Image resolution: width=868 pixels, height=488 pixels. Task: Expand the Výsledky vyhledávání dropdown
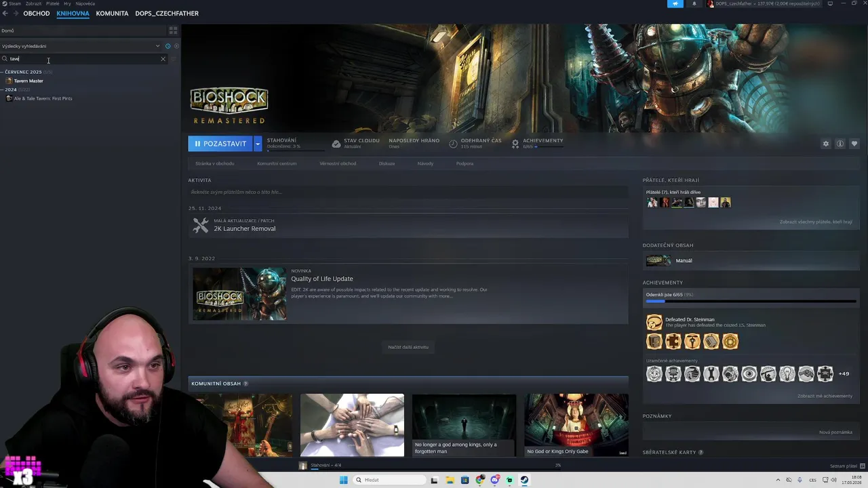pyautogui.click(x=157, y=46)
